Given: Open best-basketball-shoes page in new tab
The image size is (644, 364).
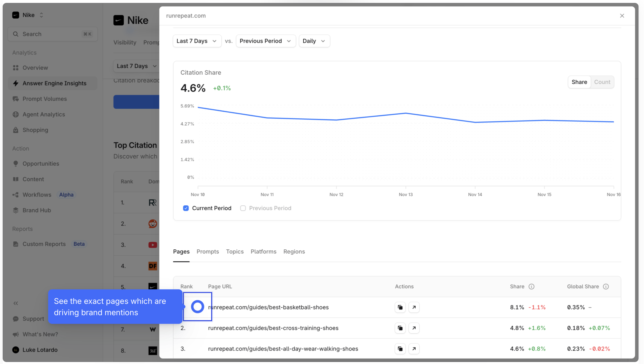Looking at the screenshot, I should pyautogui.click(x=414, y=307).
